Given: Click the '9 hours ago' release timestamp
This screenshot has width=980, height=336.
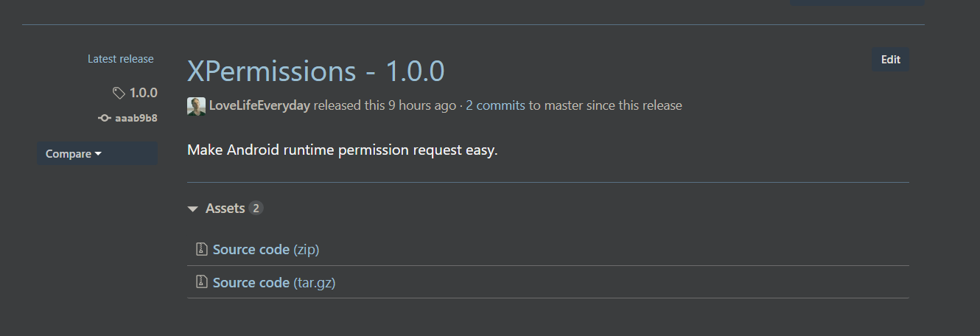Looking at the screenshot, I should 422,105.
